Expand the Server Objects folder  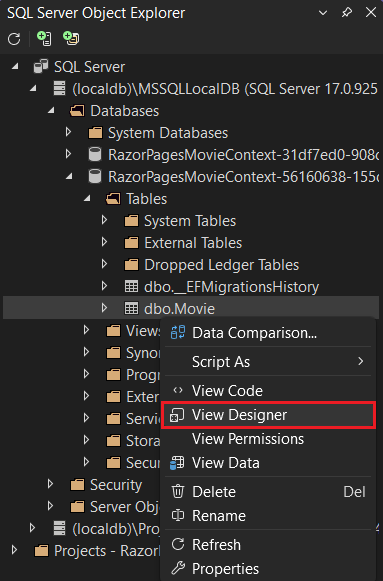50,506
